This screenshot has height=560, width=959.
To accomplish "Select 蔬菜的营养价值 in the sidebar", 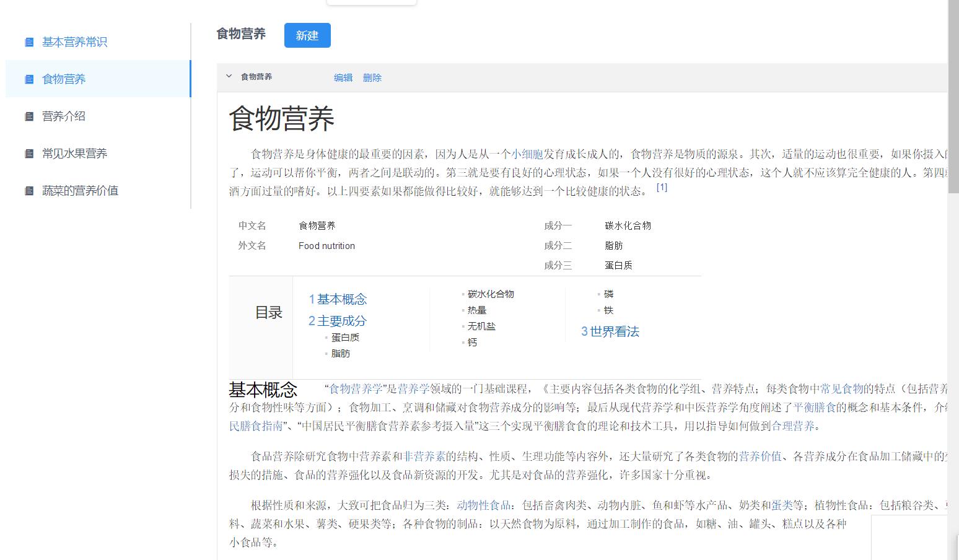I will [x=80, y=191].
